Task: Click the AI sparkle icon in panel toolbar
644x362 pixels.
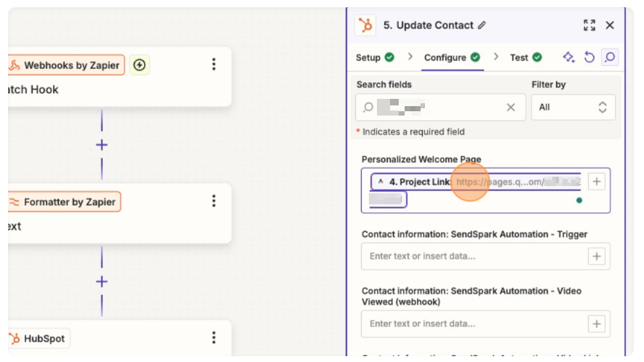Action: (569, 57)
